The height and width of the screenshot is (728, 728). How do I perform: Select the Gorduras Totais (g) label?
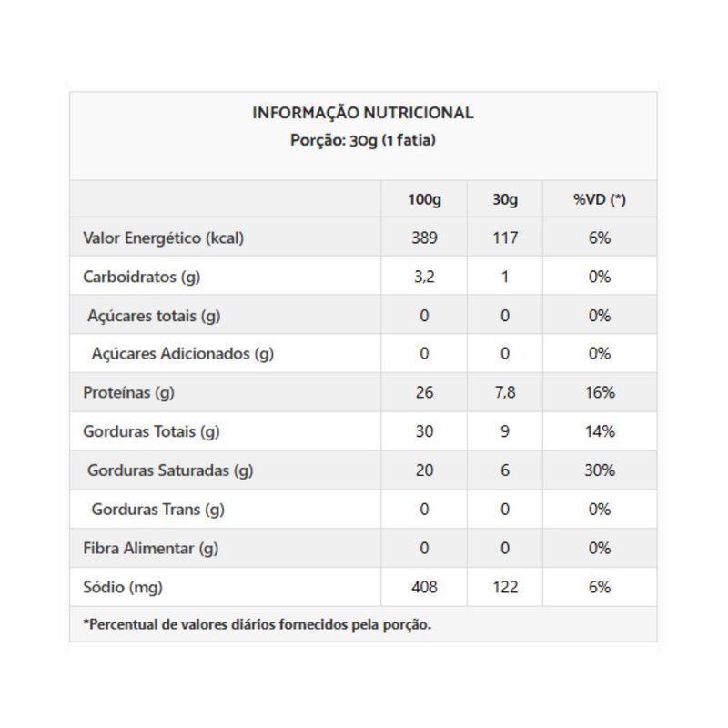point(151,431)
